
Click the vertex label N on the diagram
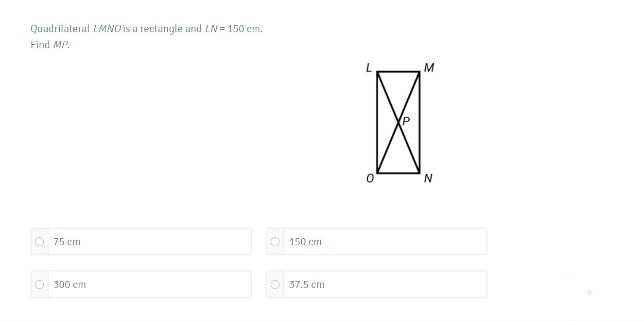point(428,178)
